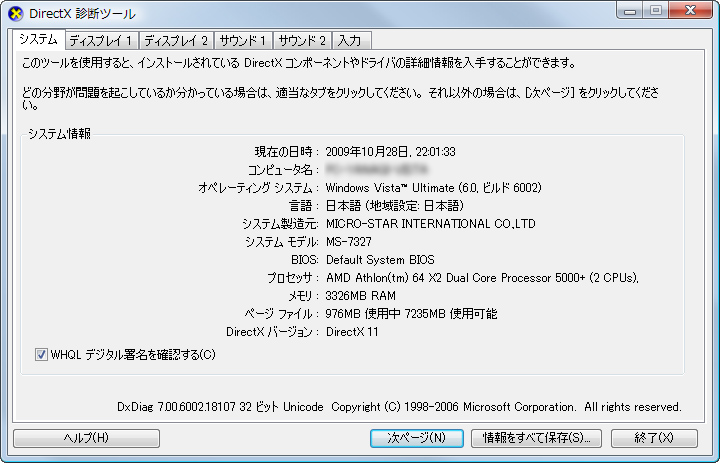The width and height of the screenshot is (720, 463).
Task: Click the DirectX 診断ツール window title
Action: [x=82, y=14]
